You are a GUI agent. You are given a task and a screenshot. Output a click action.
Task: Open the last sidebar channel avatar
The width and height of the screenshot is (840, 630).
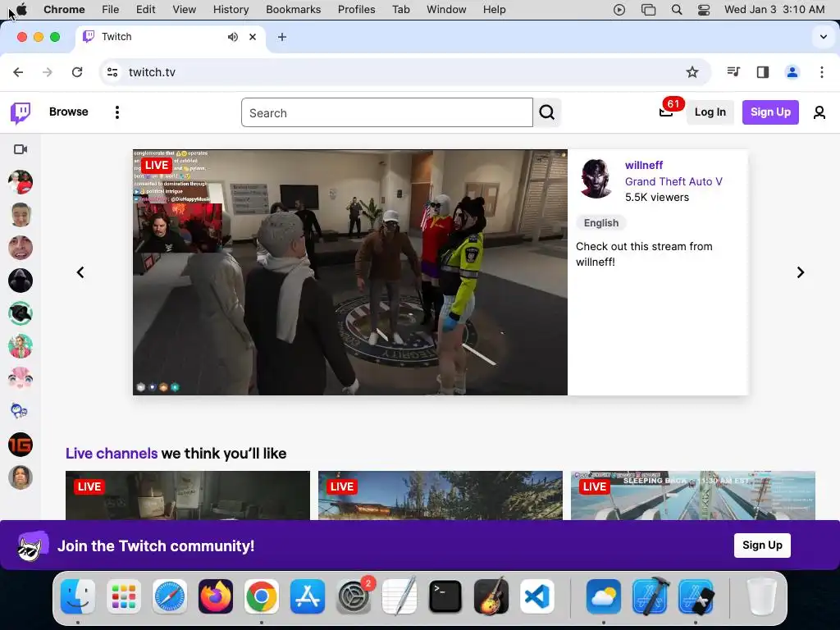coord(21,477)
